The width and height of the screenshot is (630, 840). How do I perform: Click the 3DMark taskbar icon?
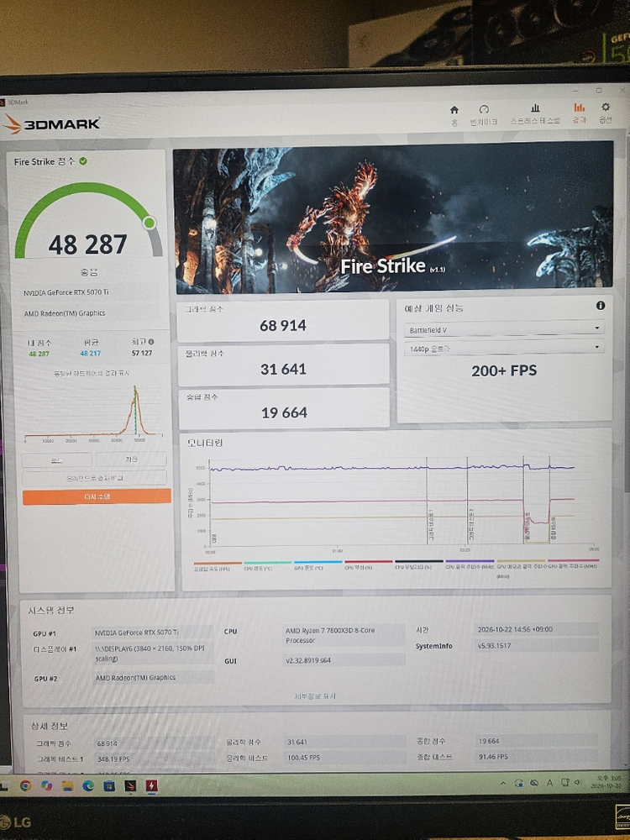click(x=131, y=785)
